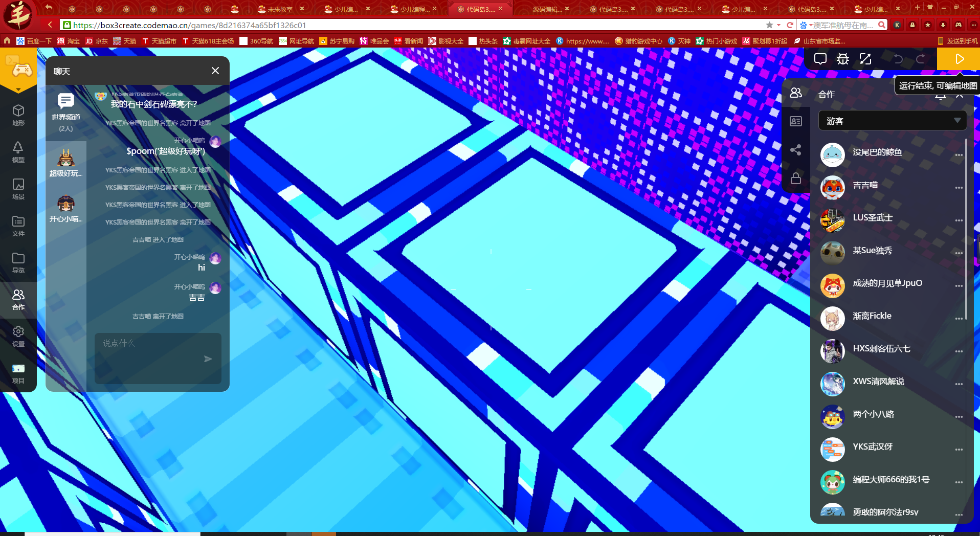Image resolution: width=980 pixels, height=536 pixels.
Task: Open the 项目 project panel
Action: pyautogui.click(x=18, y=373)
